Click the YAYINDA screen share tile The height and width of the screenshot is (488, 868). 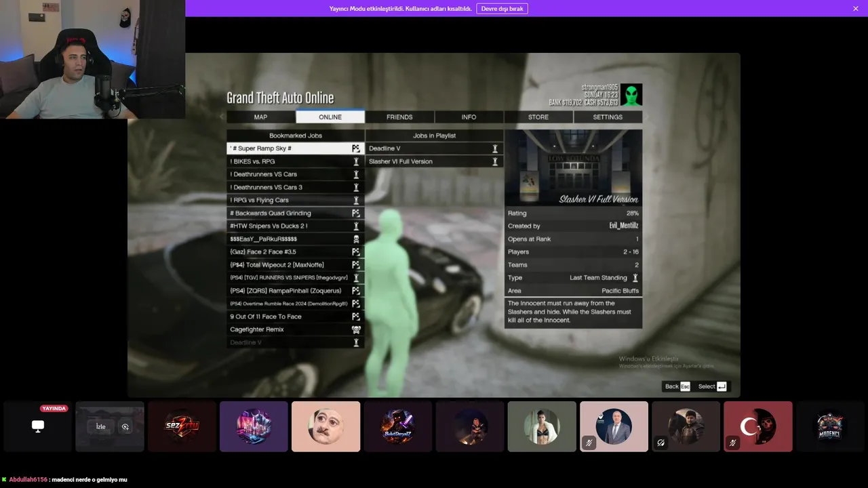[x=38, y=426]
